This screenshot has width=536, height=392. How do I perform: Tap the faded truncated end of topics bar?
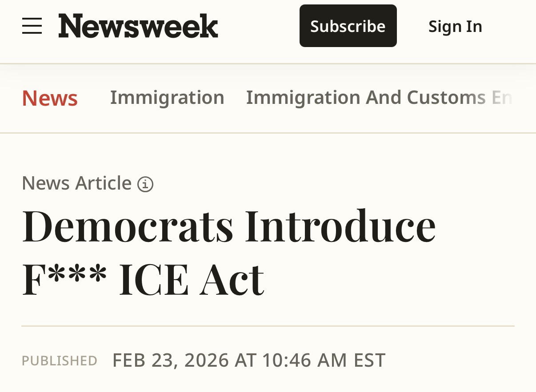[502, 98]
